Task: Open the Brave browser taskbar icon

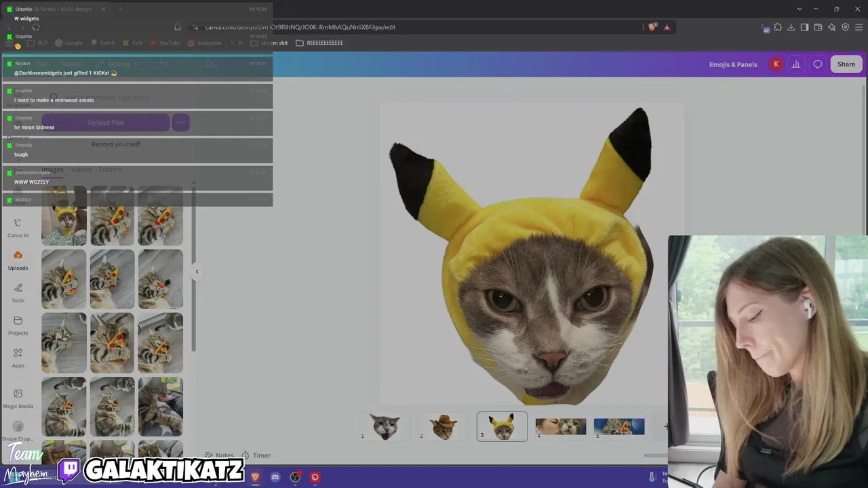Action: click(255, 477)
